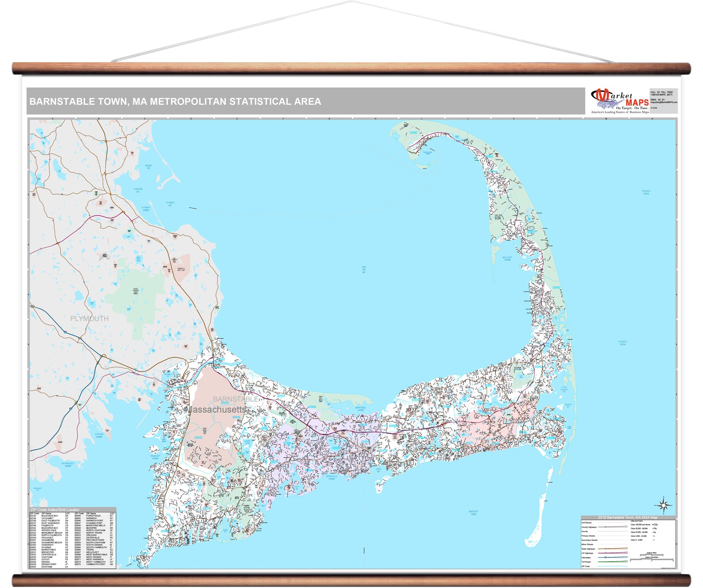Open the Cities and Towns legend section
This screenshot has height=588, width=703.
click(637, 521)
